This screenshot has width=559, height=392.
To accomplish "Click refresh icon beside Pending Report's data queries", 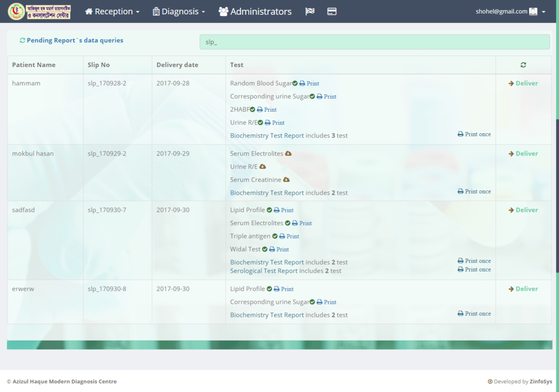I will coord(22,40).
